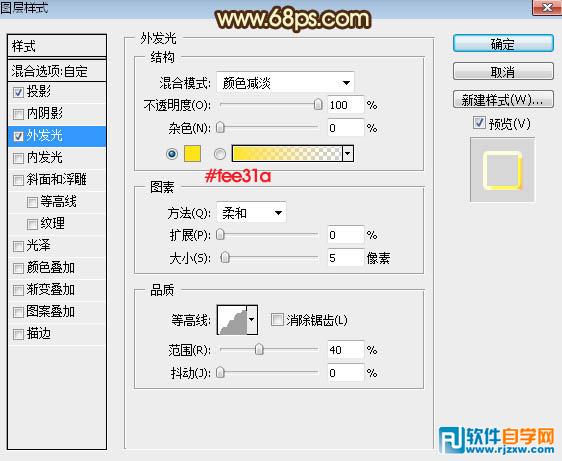Open the 方法 technique dropdown
This screenshot has width=562, height=461.
coord(251,213)
